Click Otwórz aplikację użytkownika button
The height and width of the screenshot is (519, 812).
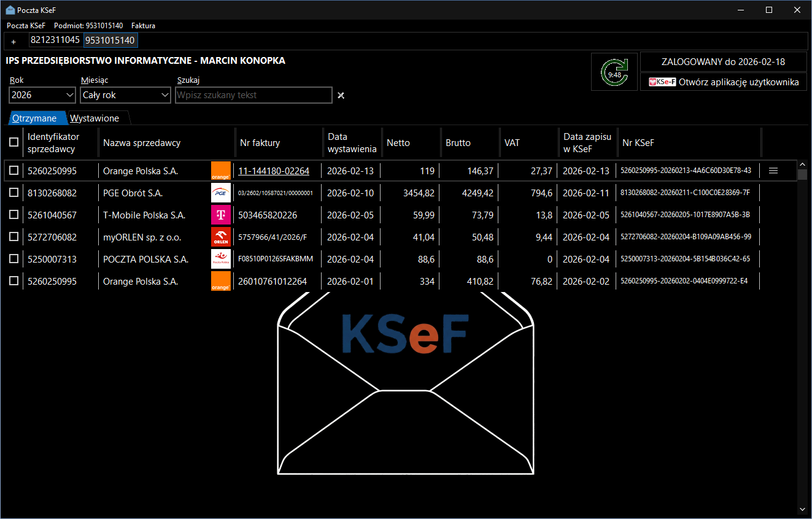(x=724, y=82)
